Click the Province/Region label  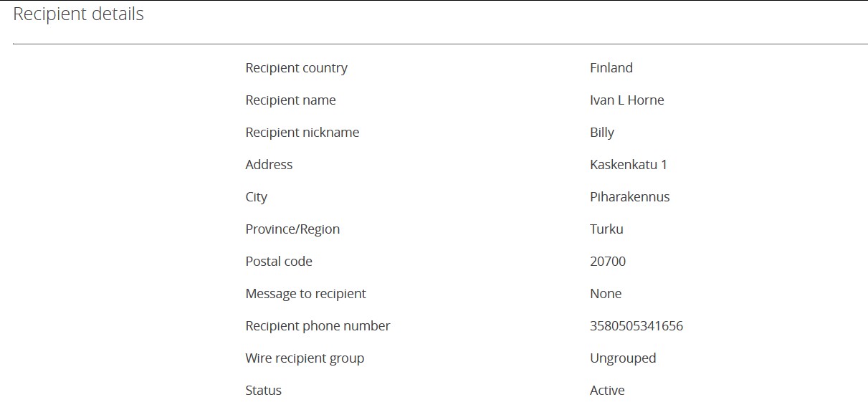(292, 229)
